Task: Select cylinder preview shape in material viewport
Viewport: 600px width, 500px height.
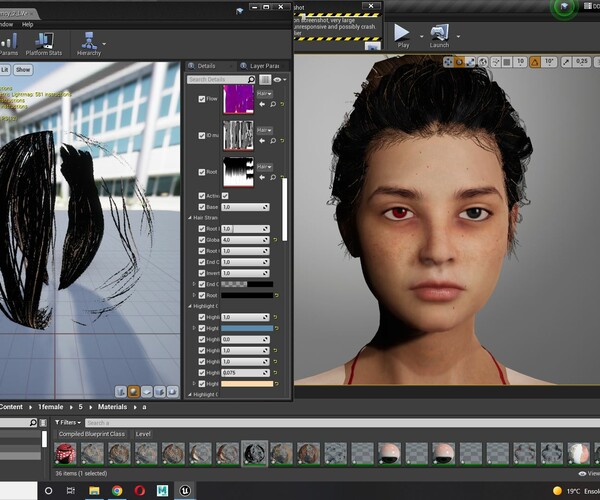Action: pyautogui.click(x=121, y=391)
